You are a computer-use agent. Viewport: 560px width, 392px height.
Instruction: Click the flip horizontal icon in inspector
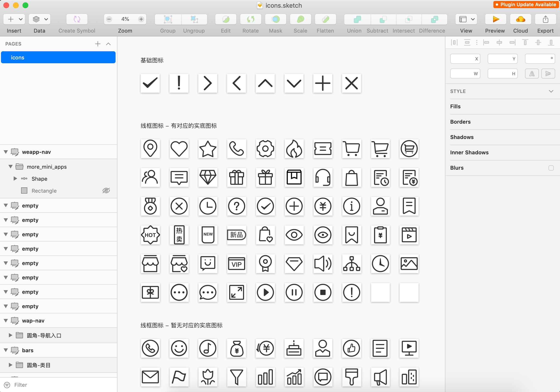click(x=532, y=74)
